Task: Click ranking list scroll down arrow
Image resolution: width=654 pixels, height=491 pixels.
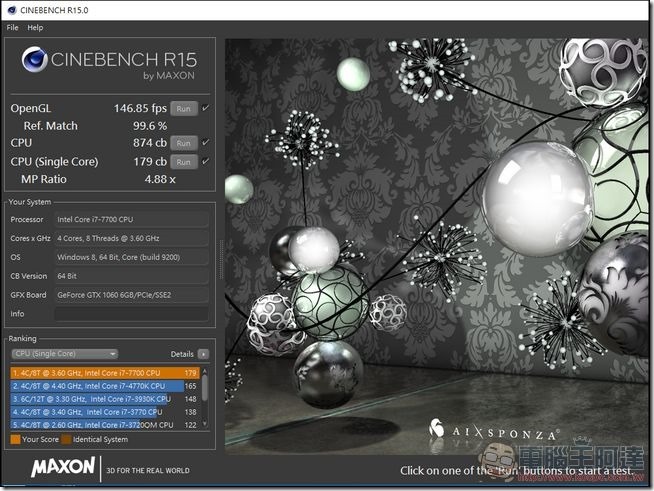Action: [205, 424]
